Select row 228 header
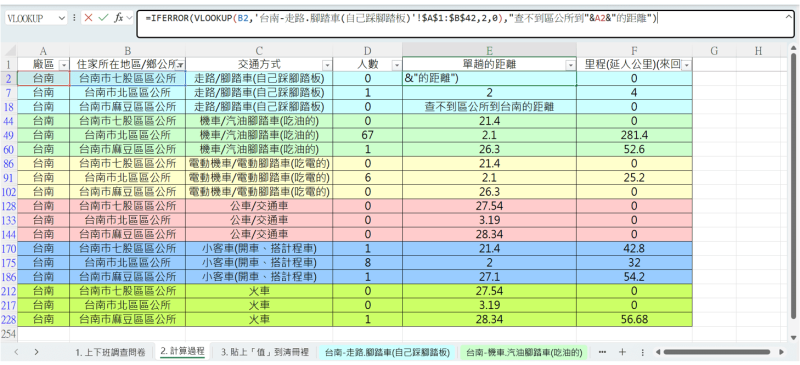Screen dimensions: 800x365 coord(9,319)
